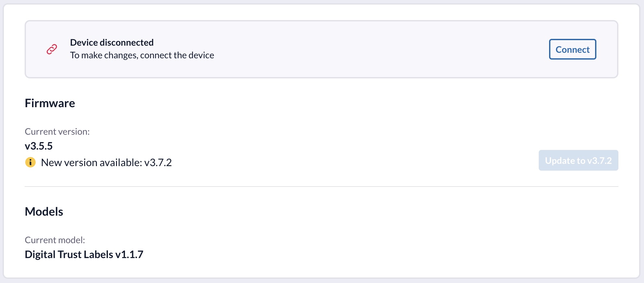Click the red disconnected link icon
Image resolution: width=644 pixels, height=283 pixels.
[x=52, y=49]
